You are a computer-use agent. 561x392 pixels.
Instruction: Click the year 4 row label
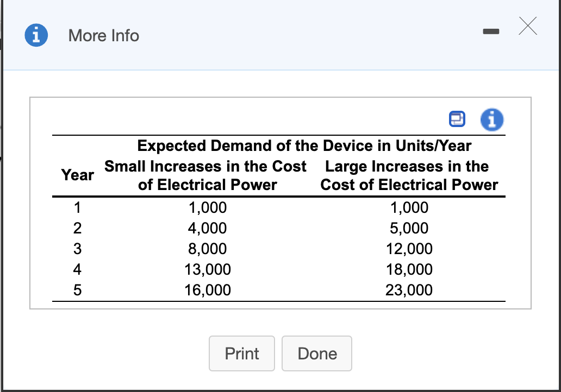pyautogui.click(x=77, y=269)
